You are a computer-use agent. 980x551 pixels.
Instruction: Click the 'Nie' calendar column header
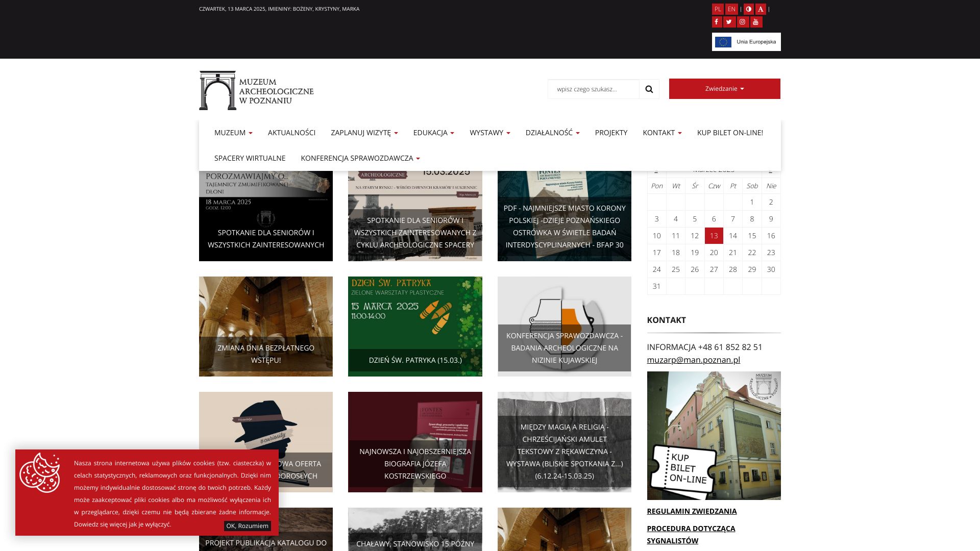click(771, 186)
